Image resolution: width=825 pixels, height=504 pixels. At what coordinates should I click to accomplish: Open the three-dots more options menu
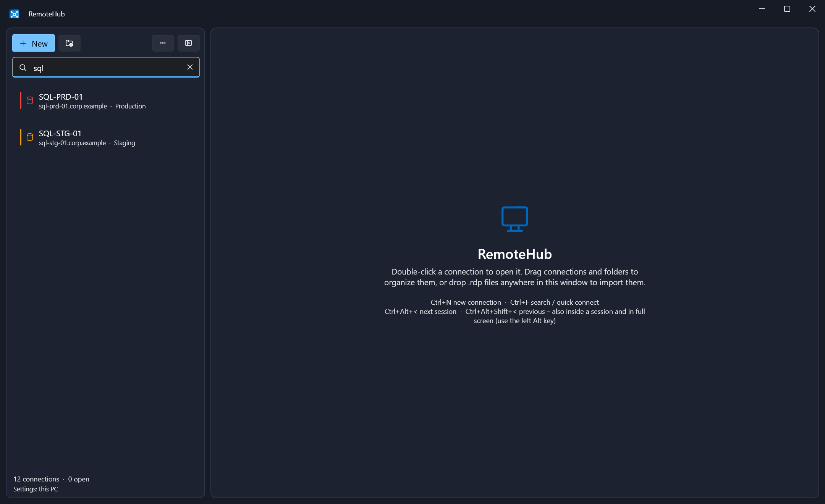163,43
